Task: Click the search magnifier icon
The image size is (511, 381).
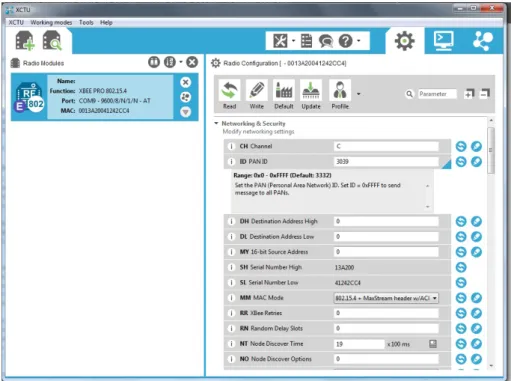Action: (409, 94)
